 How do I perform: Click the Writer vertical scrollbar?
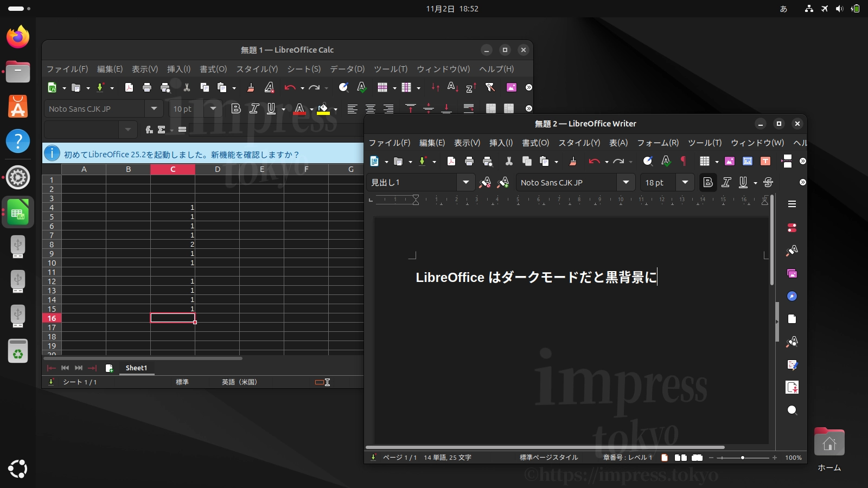click(x=772, y=240)
